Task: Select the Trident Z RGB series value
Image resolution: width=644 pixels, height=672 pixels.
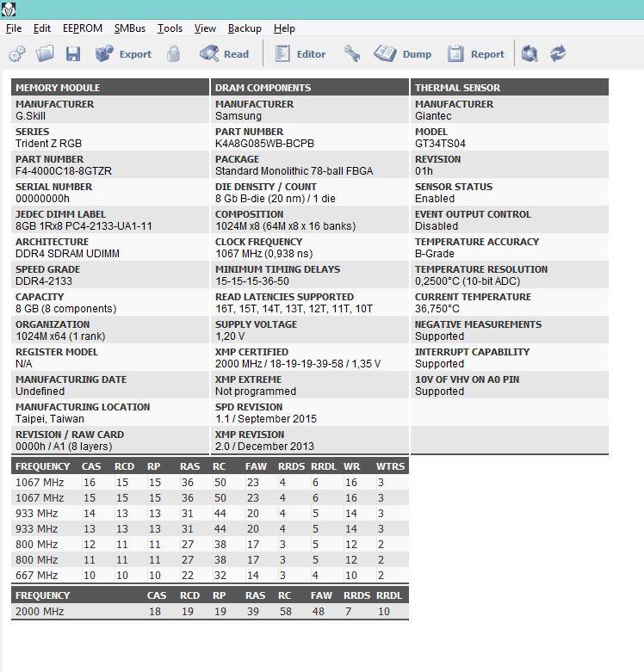Action: pyautogui.click(x=48, y=144)
